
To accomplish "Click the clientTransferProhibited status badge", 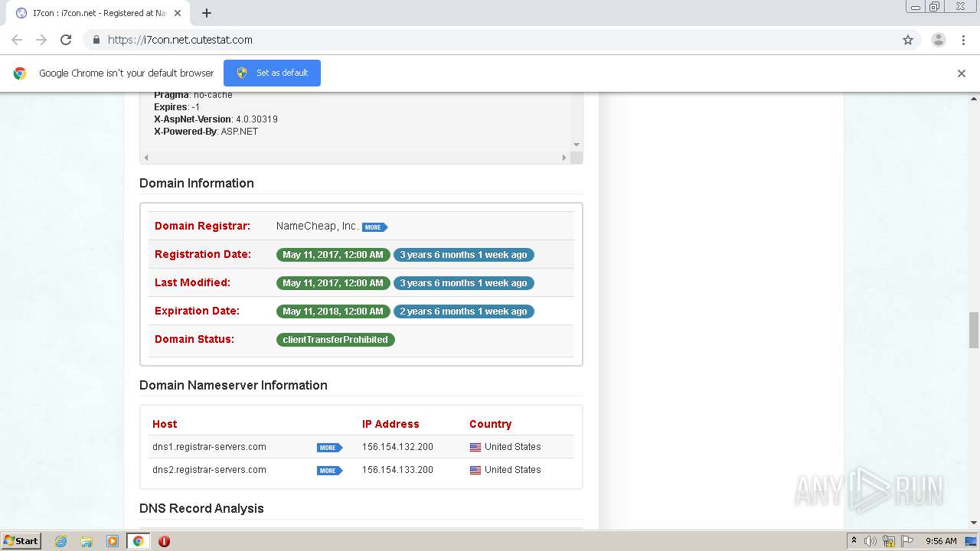I will (335, 340).
